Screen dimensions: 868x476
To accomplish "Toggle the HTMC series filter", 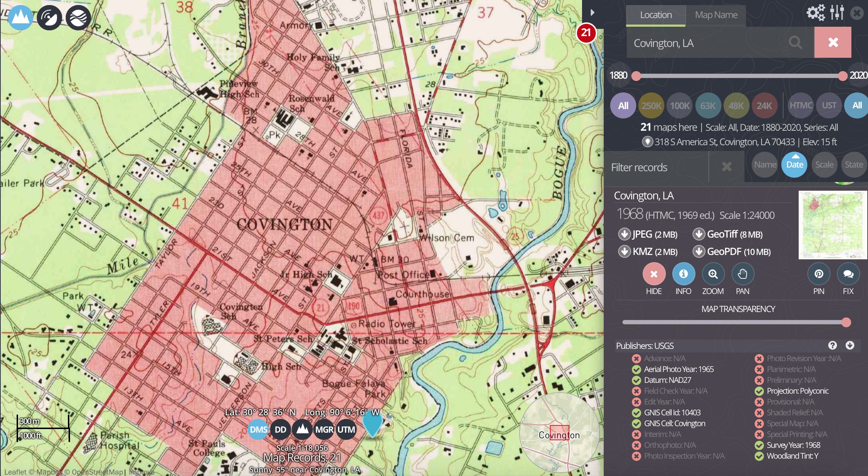I will pyautogui.click(x=800, y=105).
